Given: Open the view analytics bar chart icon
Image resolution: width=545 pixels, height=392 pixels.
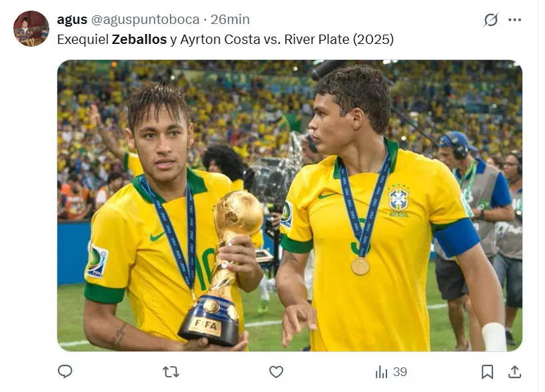Looking at the screenshot, I should [x=381, y=372].
